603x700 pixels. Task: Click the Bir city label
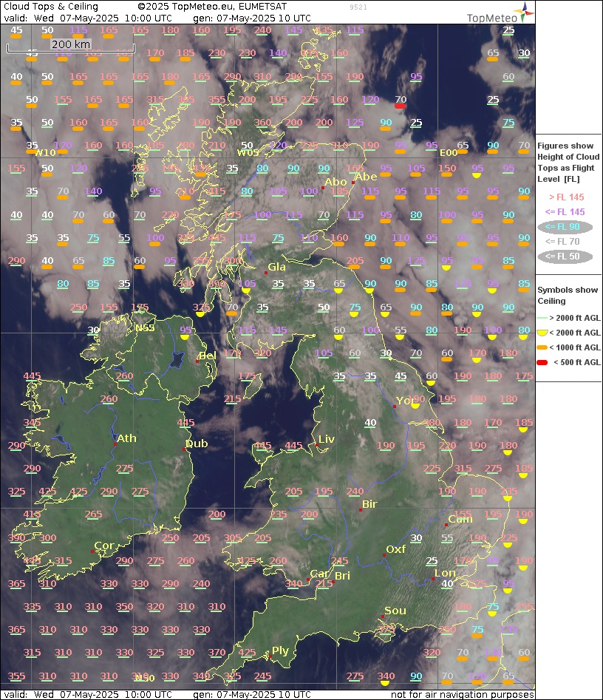tap(369, 504)
